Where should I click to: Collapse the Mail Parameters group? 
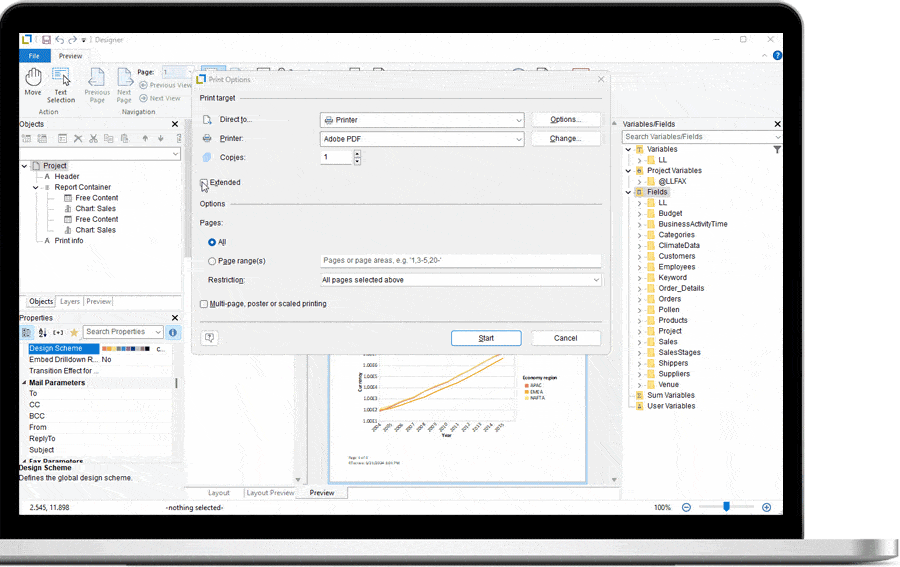(25, 383)
